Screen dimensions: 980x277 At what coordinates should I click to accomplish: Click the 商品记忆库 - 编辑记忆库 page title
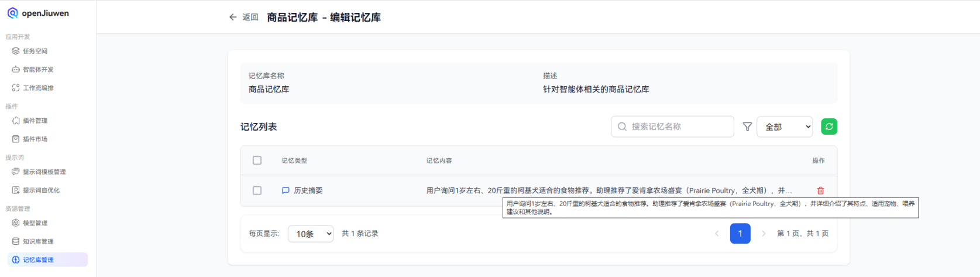point(324,18)
